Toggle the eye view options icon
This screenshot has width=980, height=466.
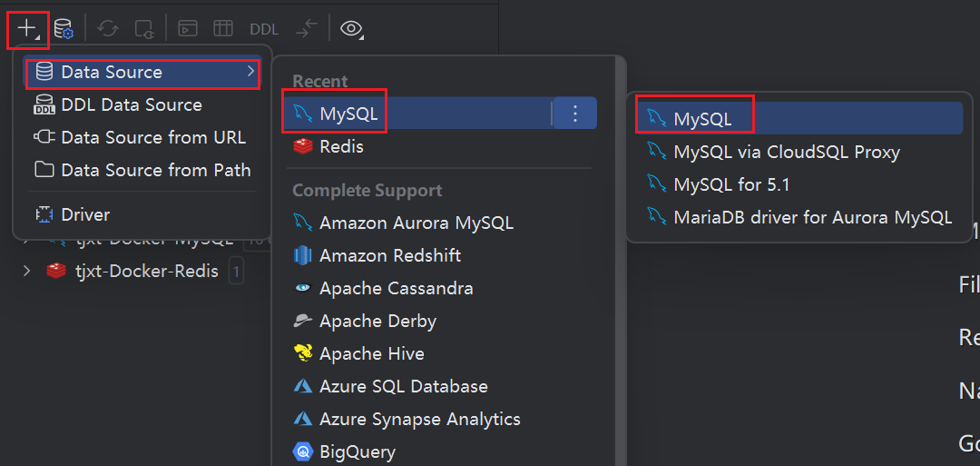pyautogui.click(x=352, y=29)
